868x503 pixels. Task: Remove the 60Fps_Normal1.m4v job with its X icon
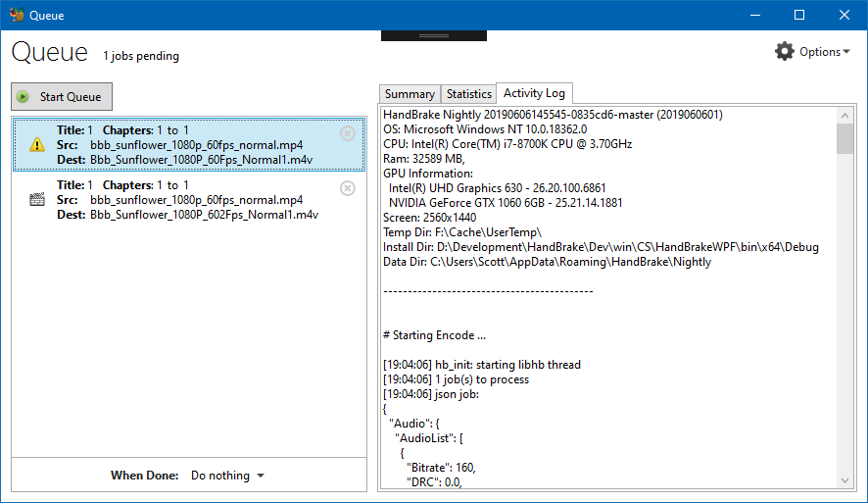coord(347,133)
